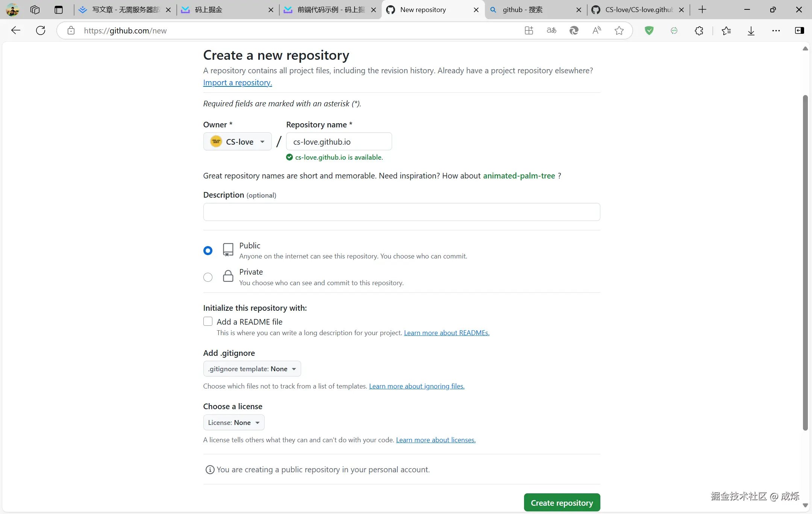Viewport: 812px width, 514px height.
Task: Click the AdGuard shield extension icon
Action: pos(650,30)
